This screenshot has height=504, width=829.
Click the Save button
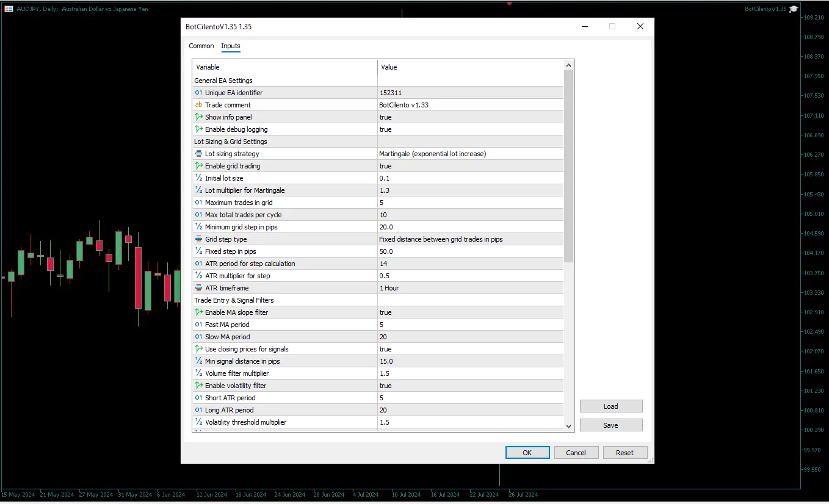(x=611, y=425)
